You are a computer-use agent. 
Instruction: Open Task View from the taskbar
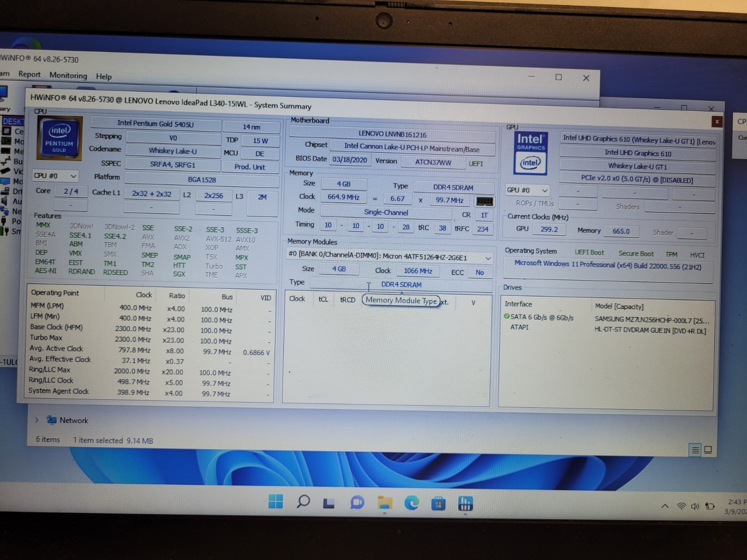click(329, 503)
